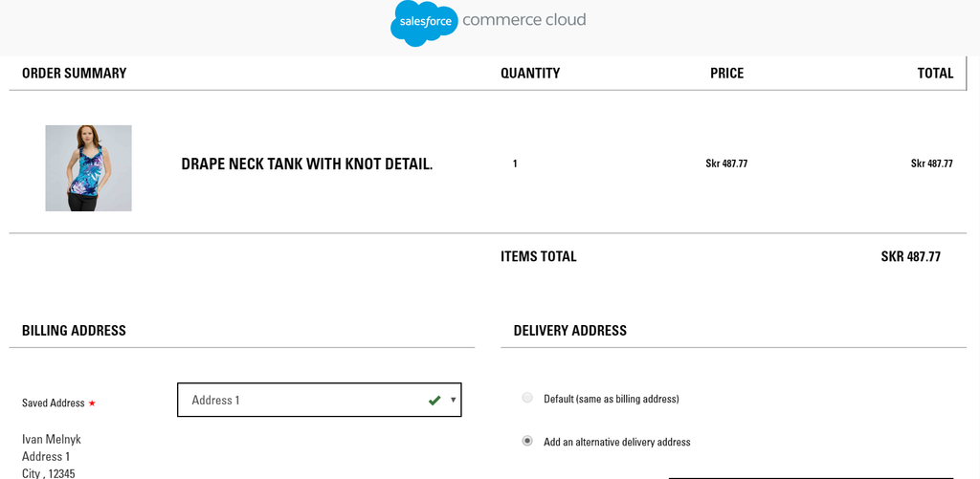Viewport: 980px width, 479px height.
Task: Click the Salesforce cloud logo
Action: (x=424, y=22)
